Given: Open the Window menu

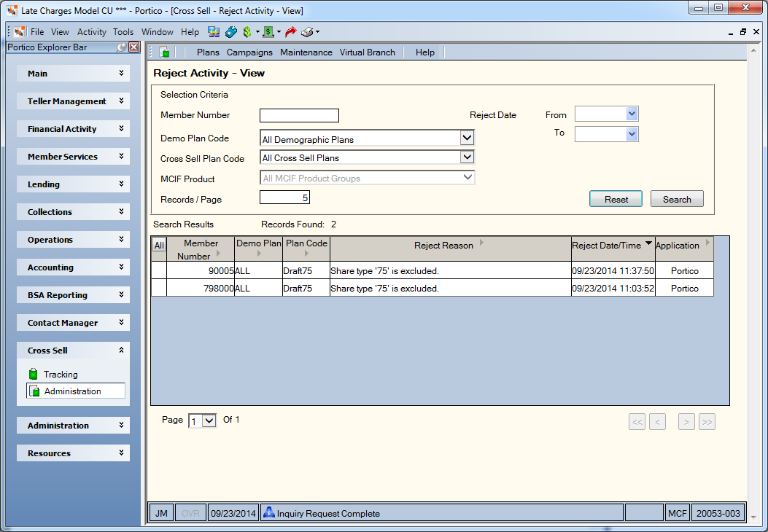Looking at the screenshot, I should pyautogui.click(x=158, y=32).
